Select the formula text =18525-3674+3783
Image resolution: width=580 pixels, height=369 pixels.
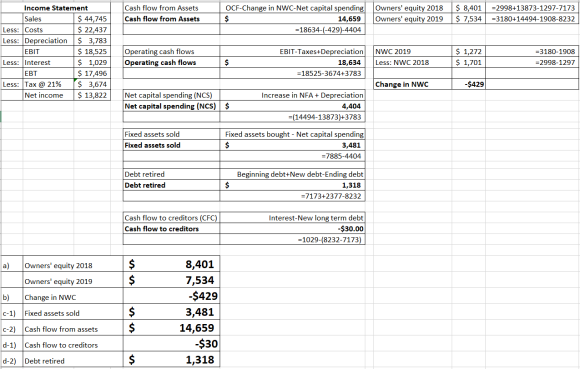[329, 73]
